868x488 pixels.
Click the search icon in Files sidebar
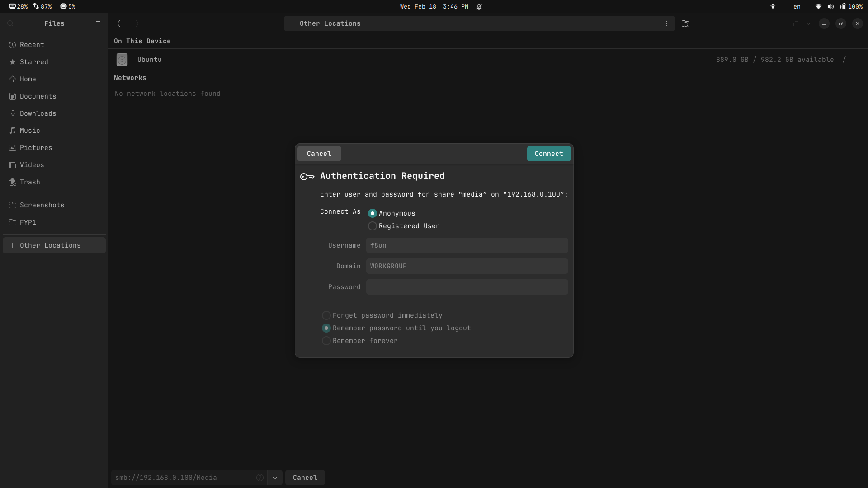(x=11, y=23)
